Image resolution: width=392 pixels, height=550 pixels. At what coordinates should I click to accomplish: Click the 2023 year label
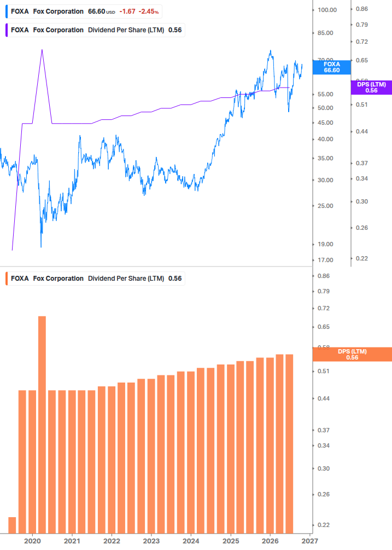coord(151,541)
